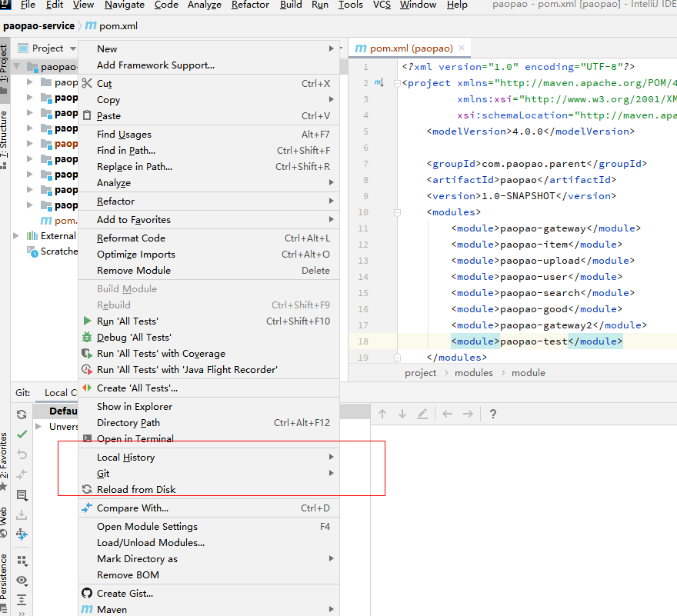
Task: Open the Project view dropdown
Action: point(72,48)
